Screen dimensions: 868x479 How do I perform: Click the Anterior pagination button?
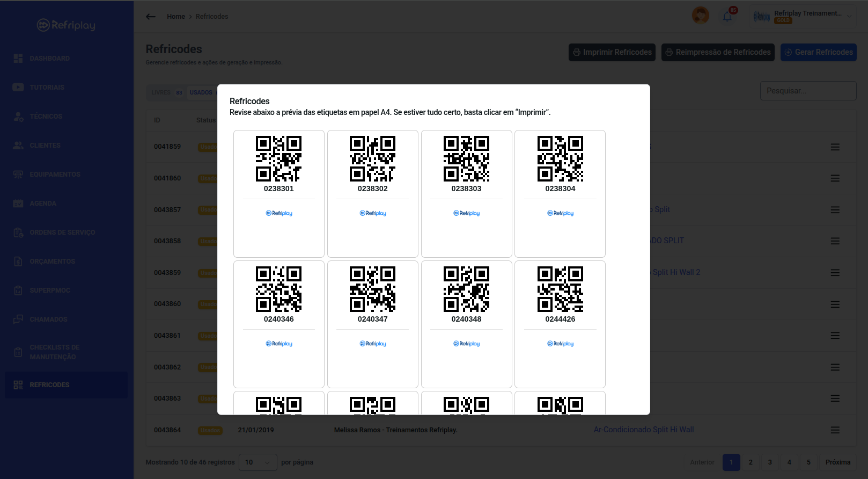(702, 462)
